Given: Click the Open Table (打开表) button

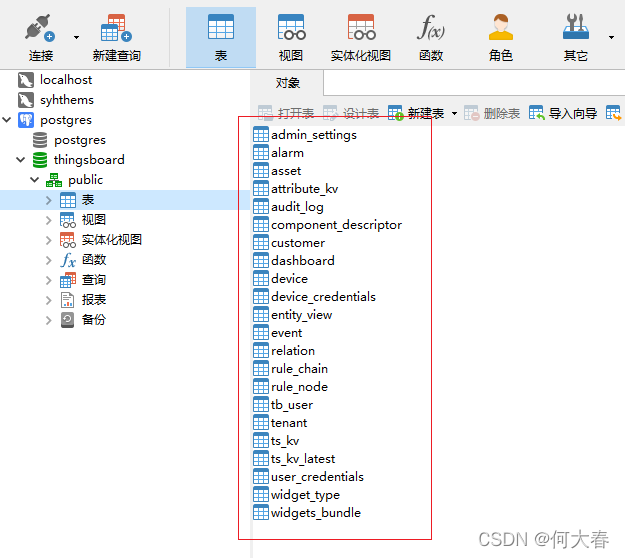Looking at the screenshot, I should click(x=286, y=114).
